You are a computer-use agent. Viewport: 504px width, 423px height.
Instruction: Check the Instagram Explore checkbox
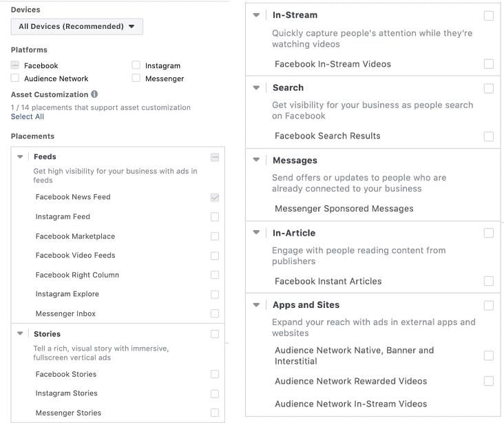pyautogui.click(x=215, y=294)
